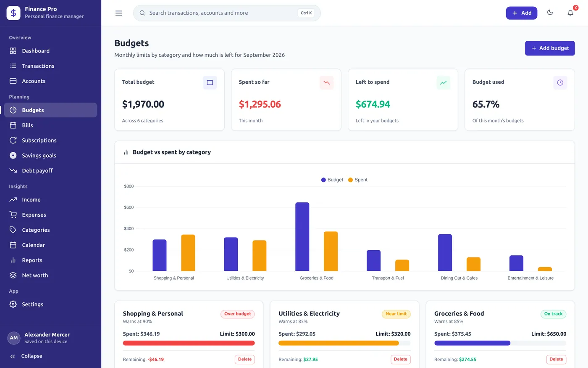Click the Budgets pie chart icon
The image size is (588, 368).
pyautogui.click(x=13, y=110)
